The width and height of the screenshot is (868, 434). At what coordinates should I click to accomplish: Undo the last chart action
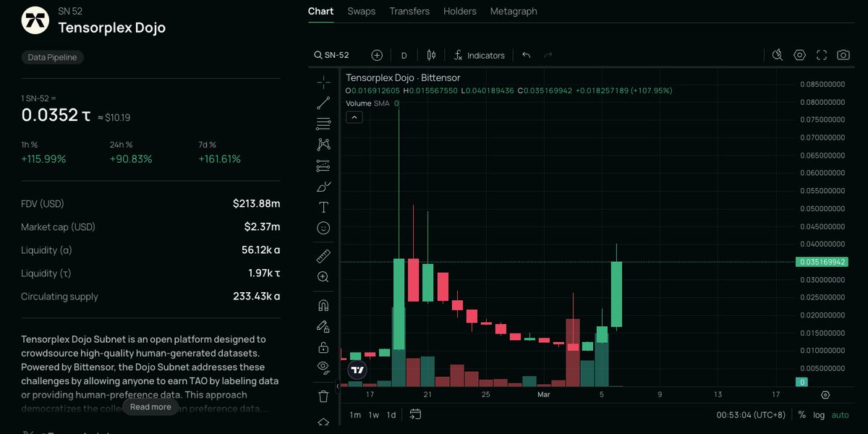click(526, 55)
